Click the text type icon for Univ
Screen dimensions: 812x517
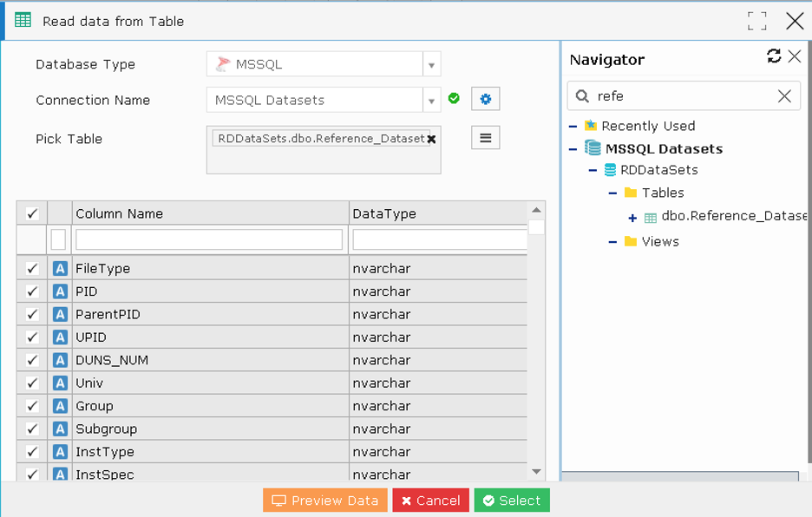(x=60, y=383)
